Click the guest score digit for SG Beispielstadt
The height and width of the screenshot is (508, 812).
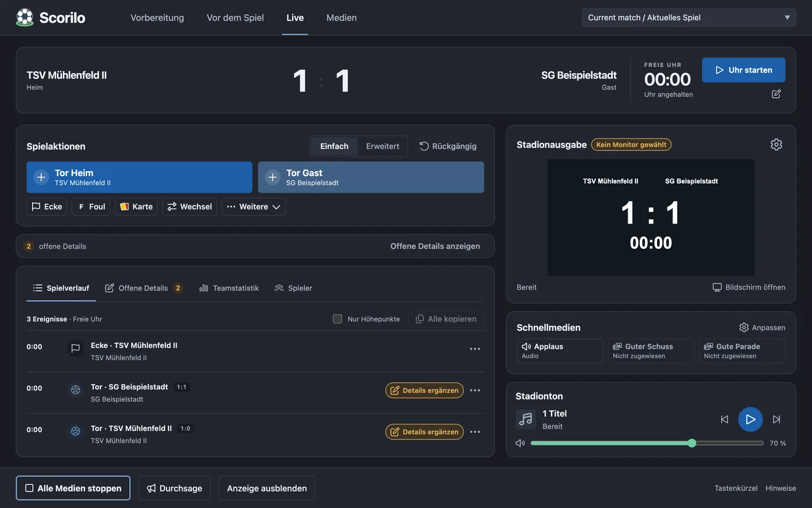pyautogui.click(x=342, y=81)
